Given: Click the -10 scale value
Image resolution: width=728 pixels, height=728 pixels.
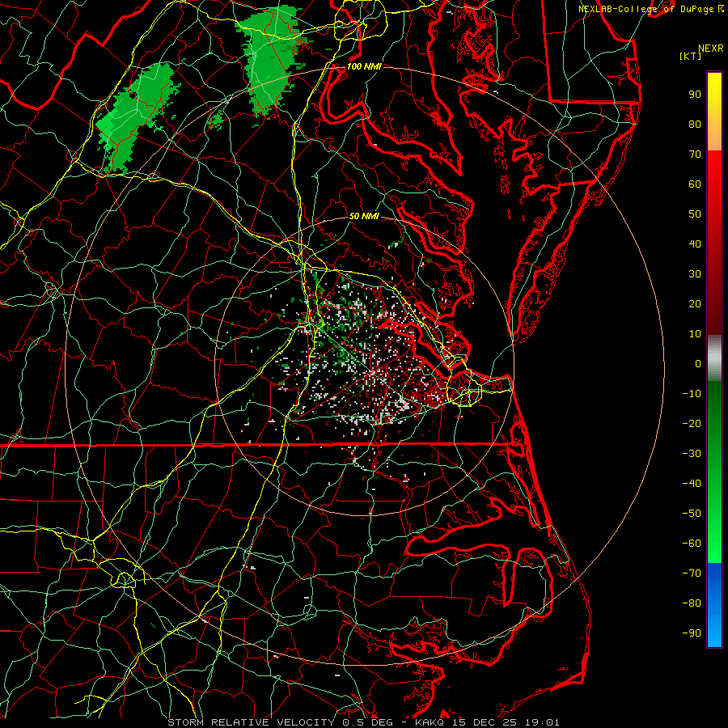Looking at the screenshot, I should point(692,394).
